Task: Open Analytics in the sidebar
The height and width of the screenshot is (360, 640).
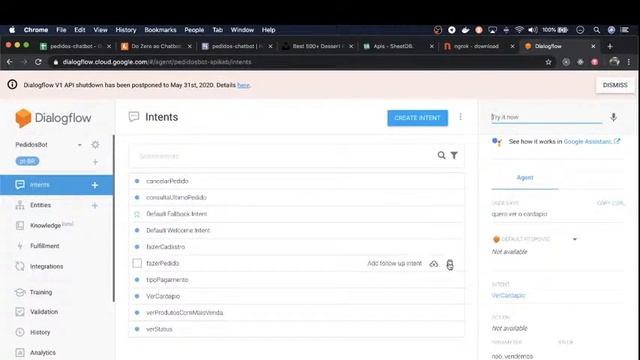Action: point(42,353)
